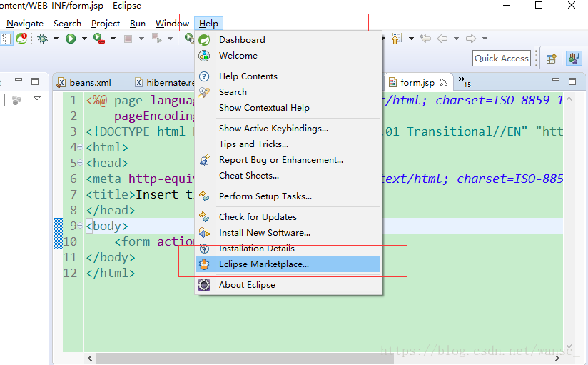Open About Eclipse

pyautogui.click(x=288, y=285)
